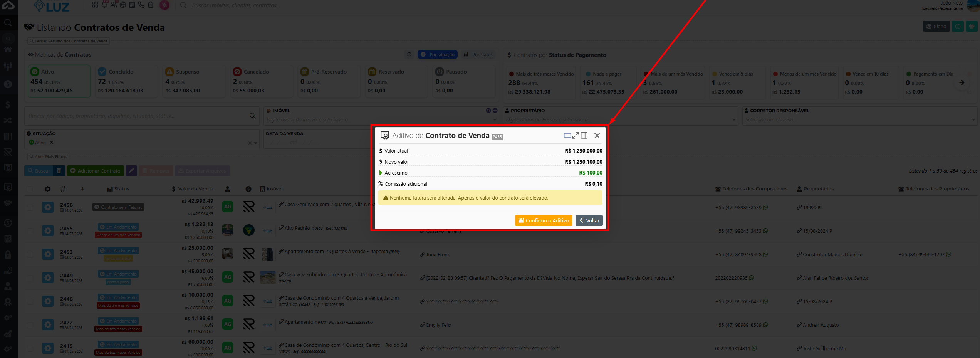Open the Imóvel filter dropdown
This screenshot has height=358, width=980.
pos(495,120)
